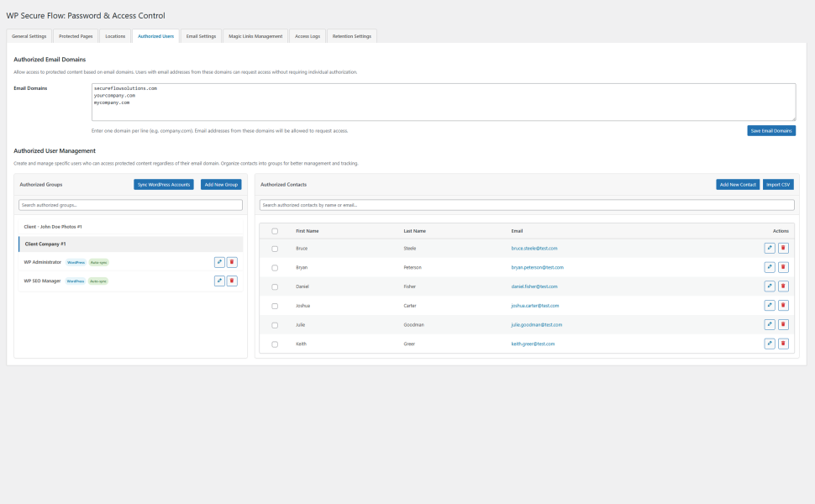Check the Keith Greer row checkbox
The width and height of the screenshot is (815, 504).
pyautogui.click(x=275, y=344)
